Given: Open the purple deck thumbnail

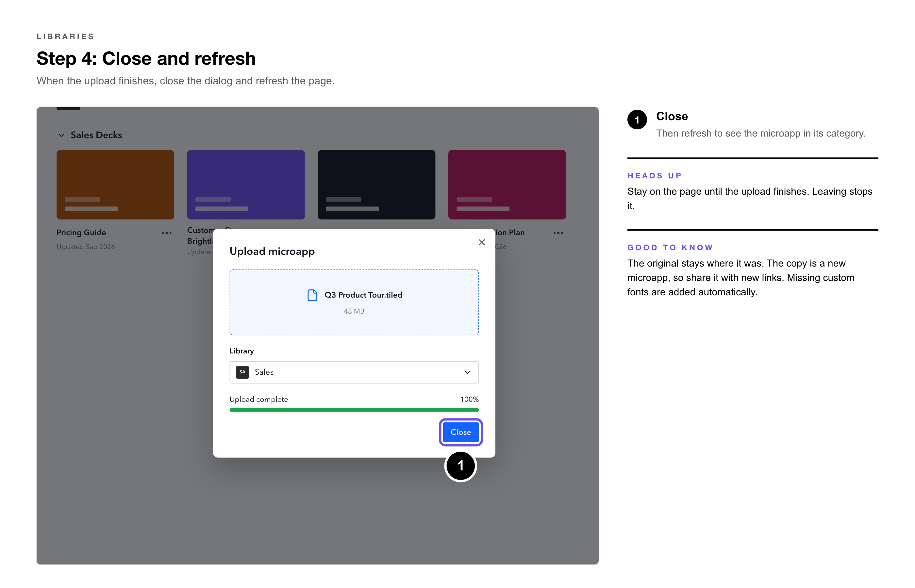Looking at the screenshot, I should point(246,185).
